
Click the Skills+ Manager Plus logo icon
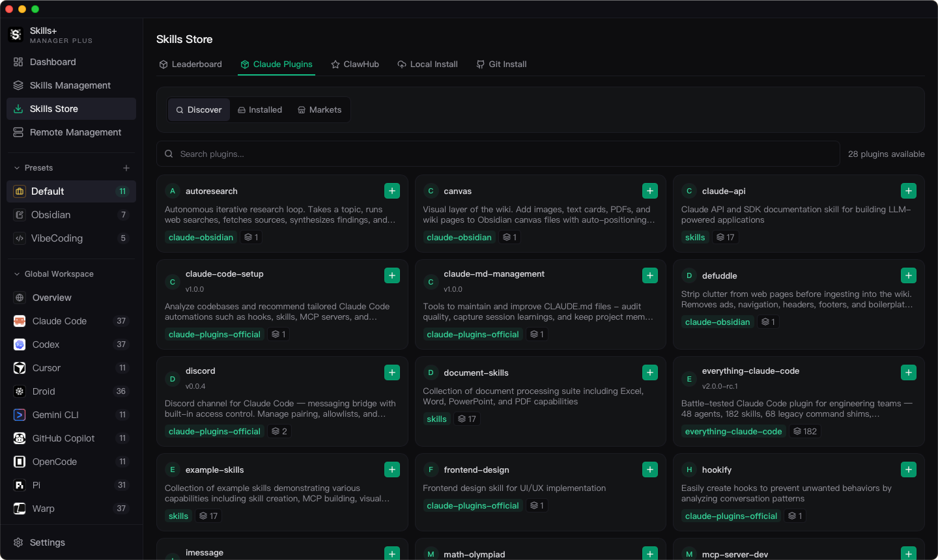coord(16,35)
